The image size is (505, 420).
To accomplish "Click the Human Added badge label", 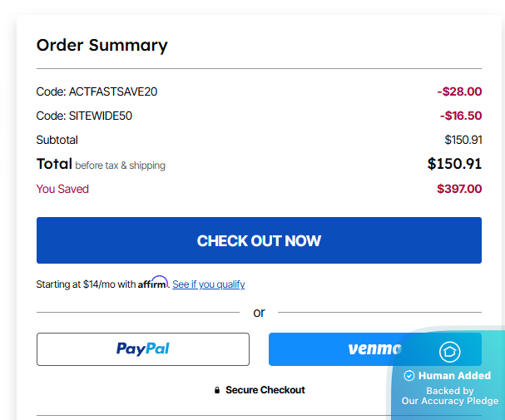I will point(454,376).
